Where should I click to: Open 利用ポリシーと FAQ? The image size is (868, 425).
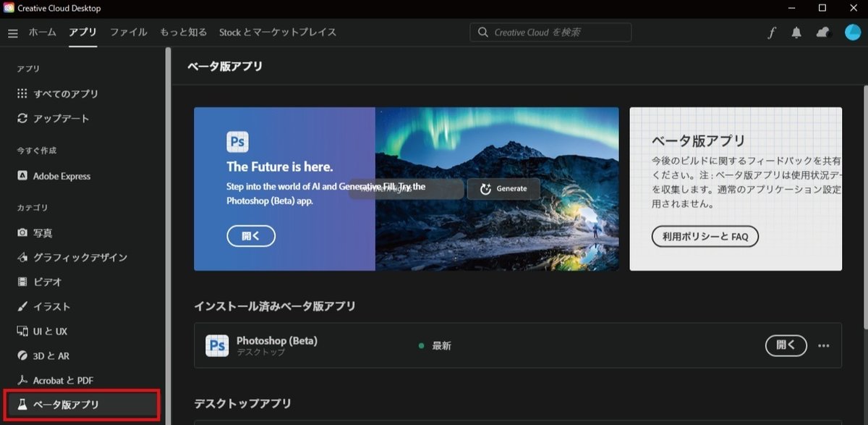[705, 236]
